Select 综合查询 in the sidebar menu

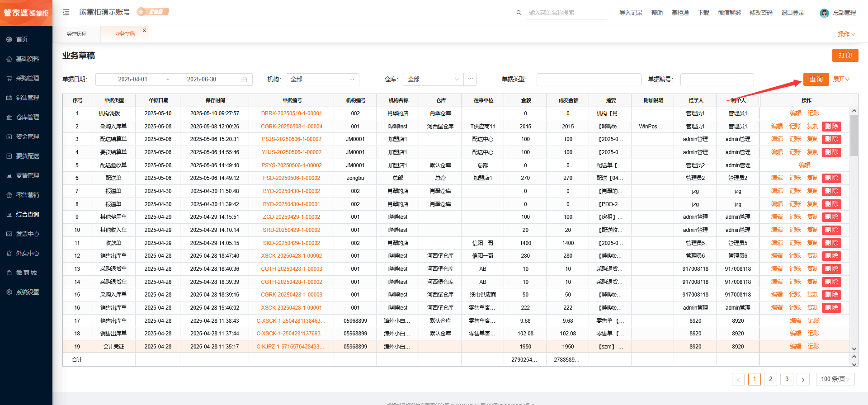pos(27,214)
